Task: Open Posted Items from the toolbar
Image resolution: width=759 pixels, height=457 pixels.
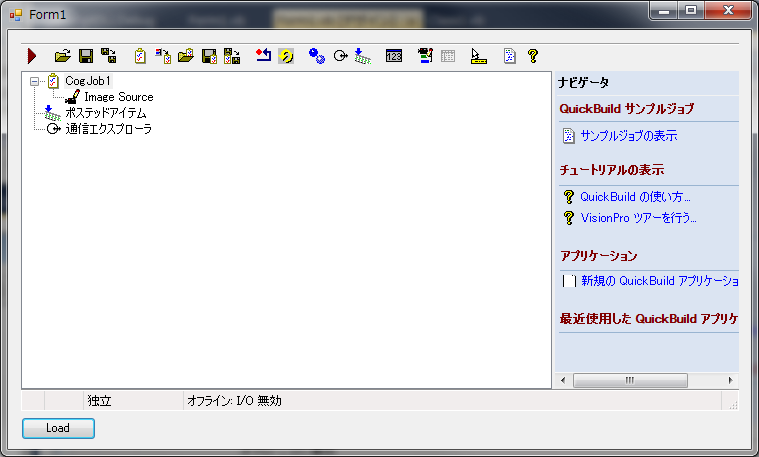Action: (x=362, y=56)
